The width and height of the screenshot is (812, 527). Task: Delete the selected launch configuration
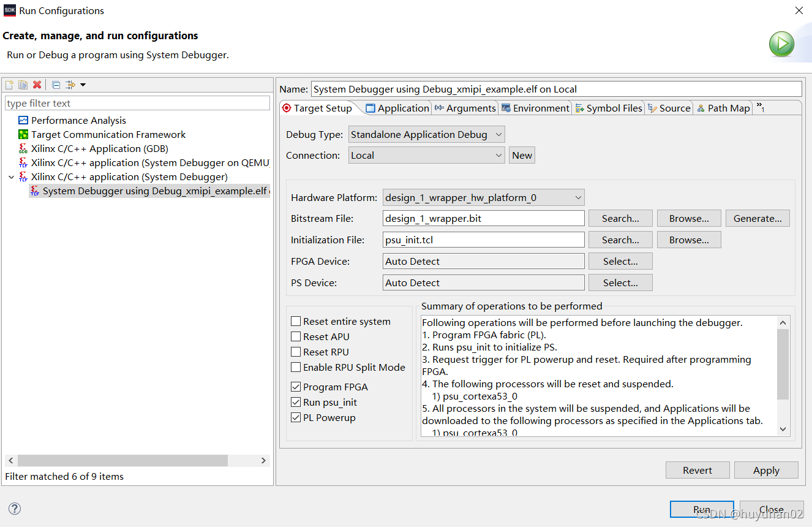pyautogui.click(x=37, y=85)
